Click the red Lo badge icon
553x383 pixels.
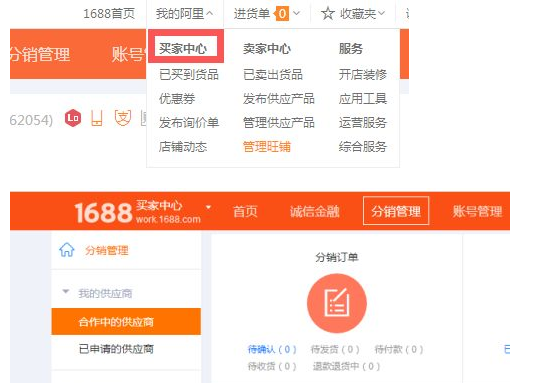click(x=73, y=118)
